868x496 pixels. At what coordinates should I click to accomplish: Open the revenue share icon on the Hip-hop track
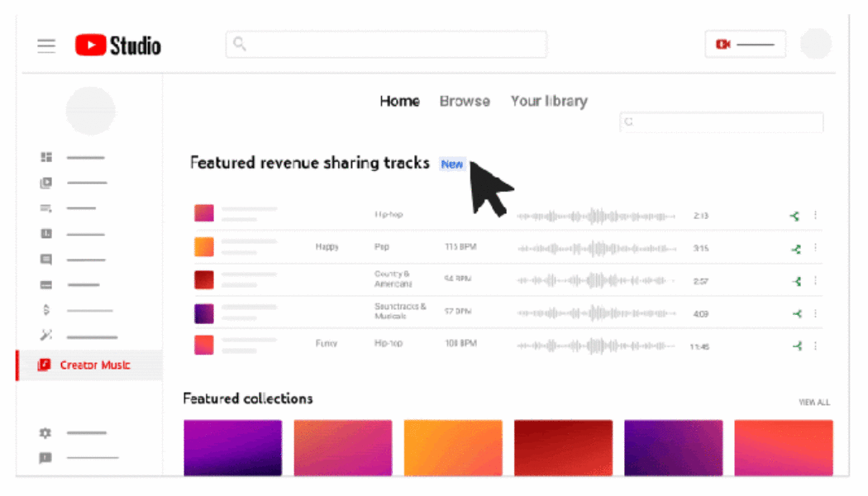(x=795, y=215)
